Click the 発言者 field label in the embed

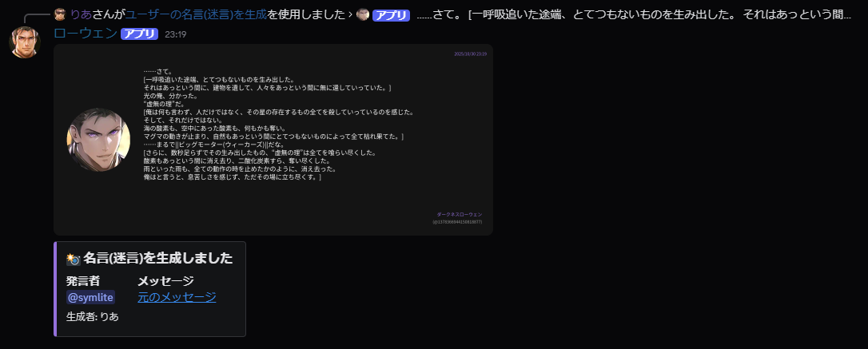pos(83,281)
